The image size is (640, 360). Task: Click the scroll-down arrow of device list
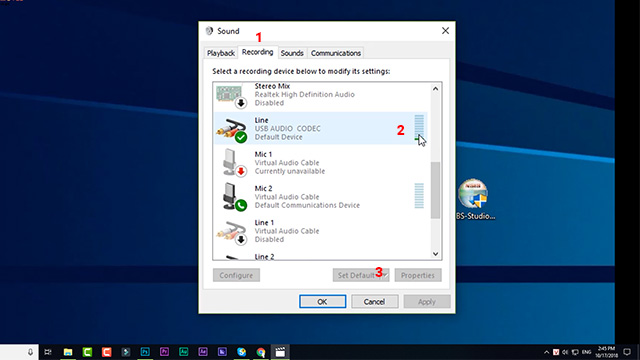coord(436,254)
